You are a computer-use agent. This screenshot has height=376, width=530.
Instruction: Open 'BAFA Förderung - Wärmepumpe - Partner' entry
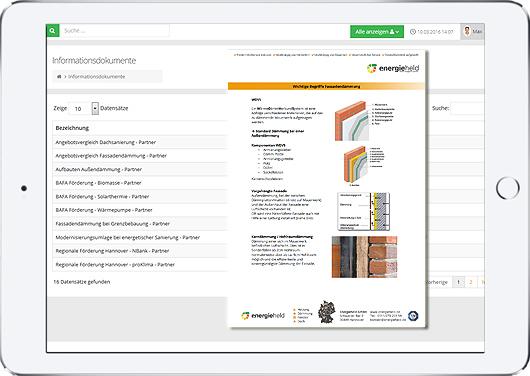pyautogui.click(x=104, y=210)
